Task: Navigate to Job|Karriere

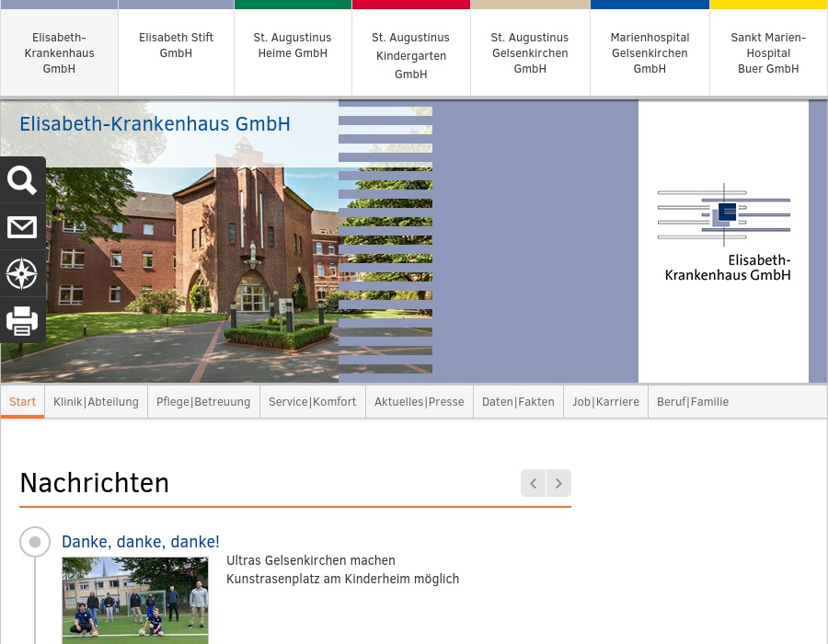Action: (x=605, y=401)
